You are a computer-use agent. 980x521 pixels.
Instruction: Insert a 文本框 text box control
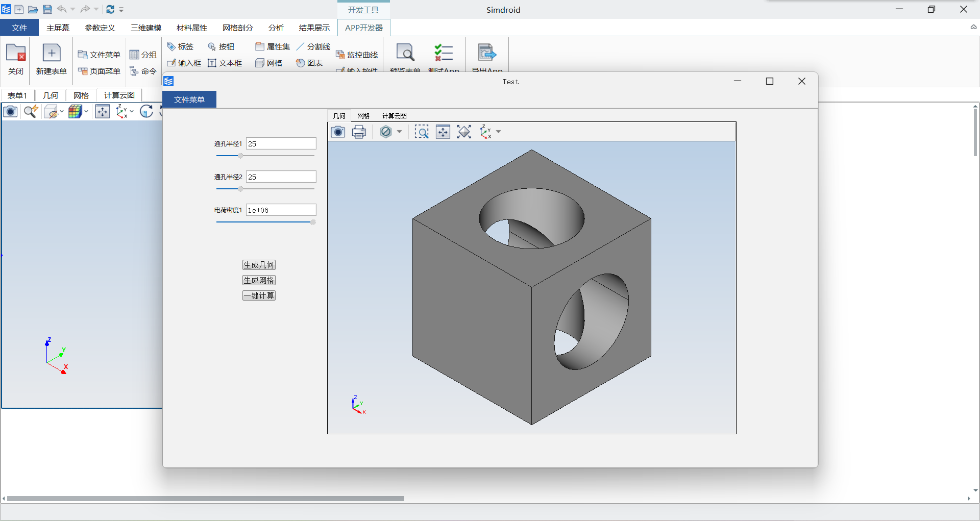225,63
